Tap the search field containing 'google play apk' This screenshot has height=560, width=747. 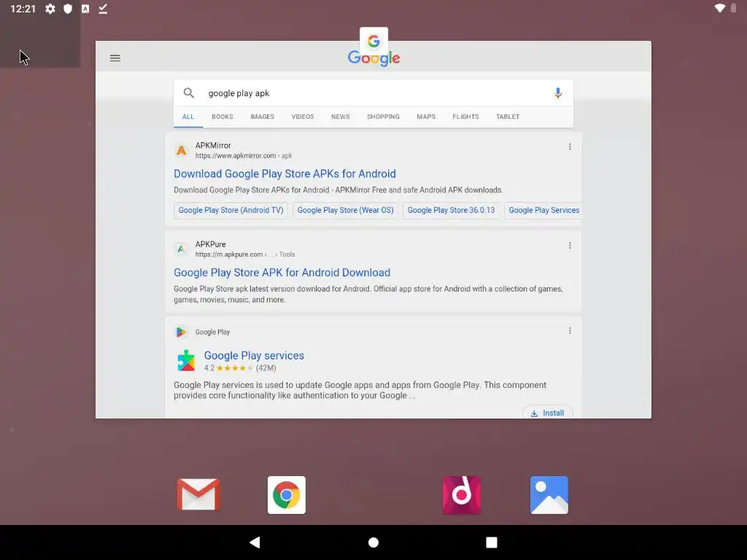coord(373,93)
